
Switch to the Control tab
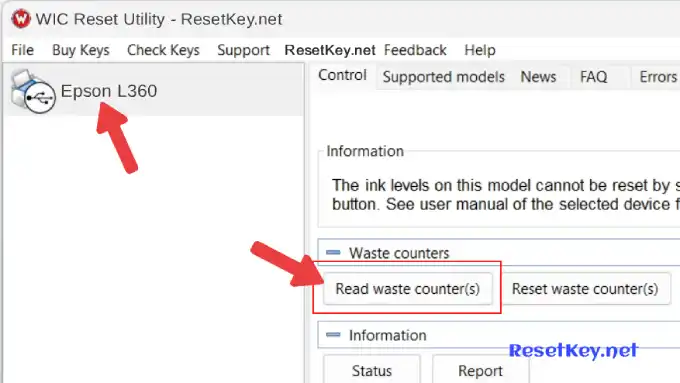(x=342, y=75)
